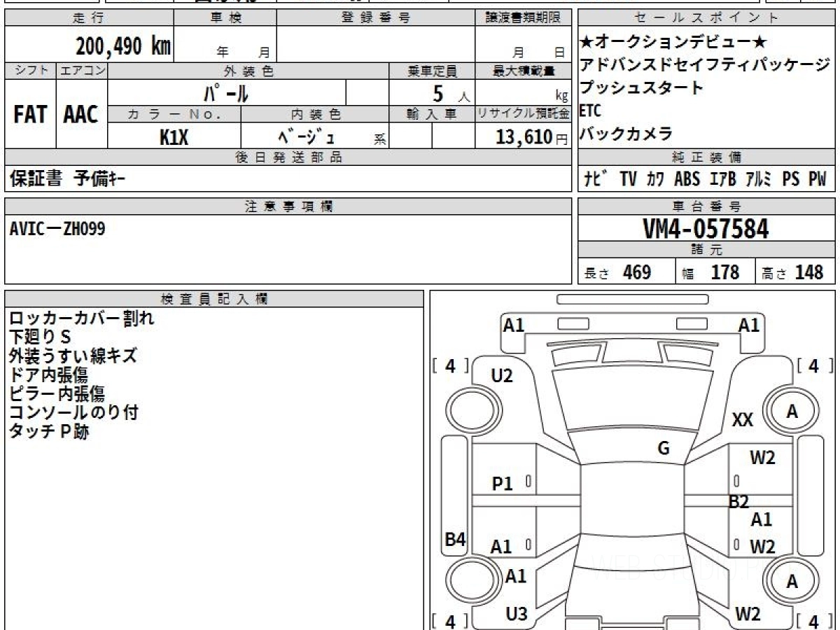Click the シフト header cell
The height and width of the screenshot is (630, 840).
click(31, 71)
